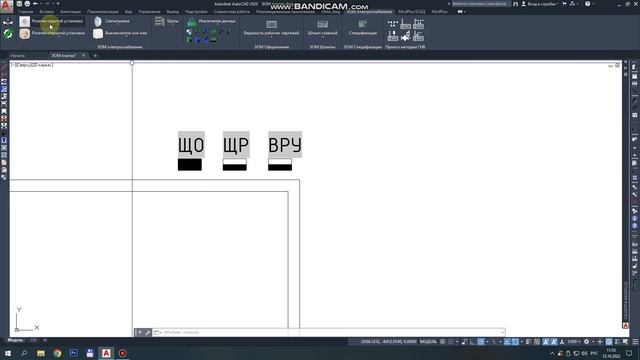Open the ModPlus ribbon tab
The height and width of the screenshot is (360, 640).
pyautogui.click(x=439, y=12)
